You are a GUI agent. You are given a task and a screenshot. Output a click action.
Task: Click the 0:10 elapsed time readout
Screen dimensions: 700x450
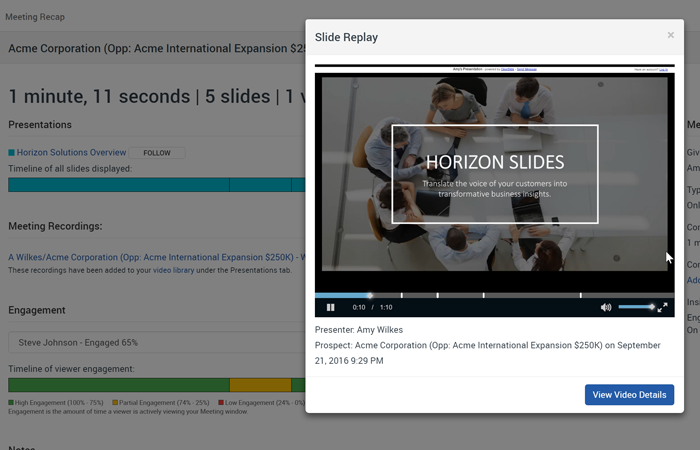tap(358, 307)
